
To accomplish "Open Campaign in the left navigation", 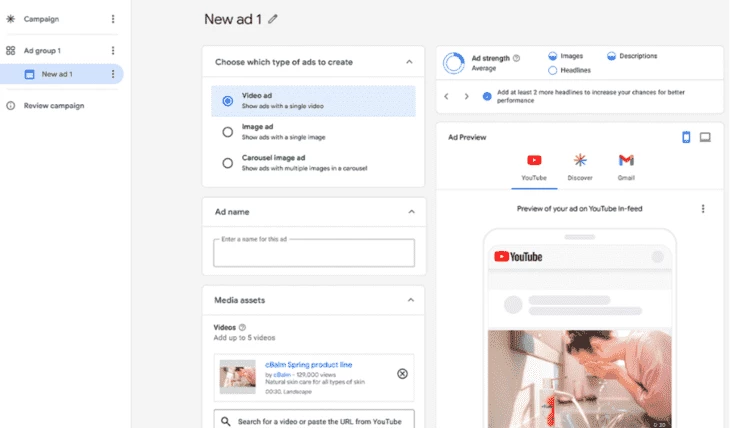I will click(41, 19).
